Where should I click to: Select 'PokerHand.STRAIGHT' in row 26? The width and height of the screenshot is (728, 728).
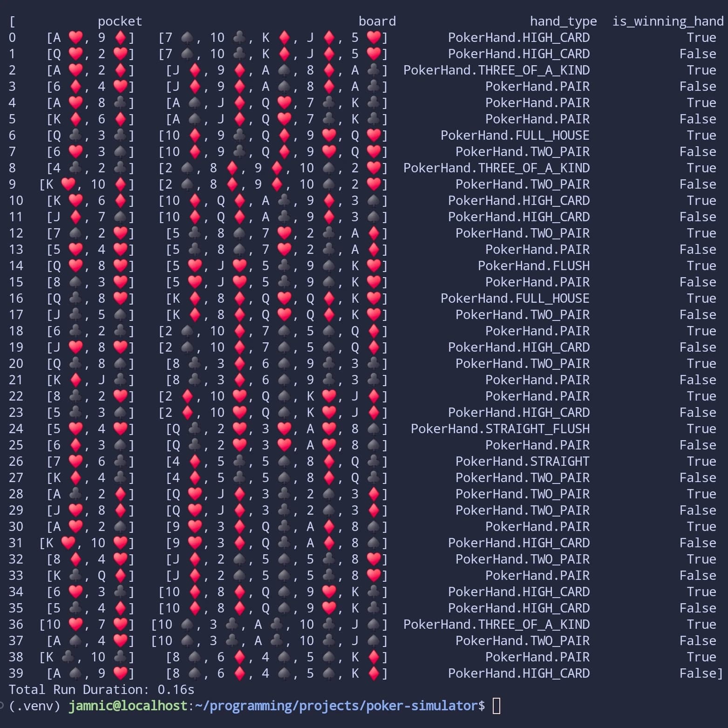pos(523,462)
